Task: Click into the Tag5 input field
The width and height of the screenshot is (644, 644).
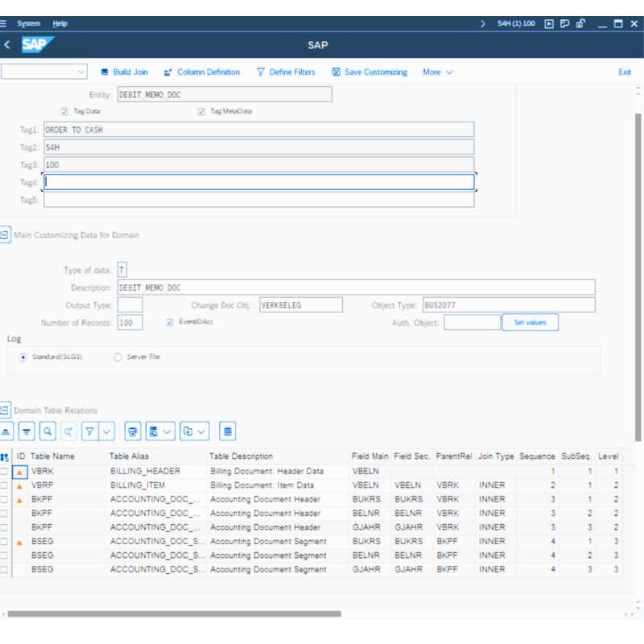Action: coord(258,200)
